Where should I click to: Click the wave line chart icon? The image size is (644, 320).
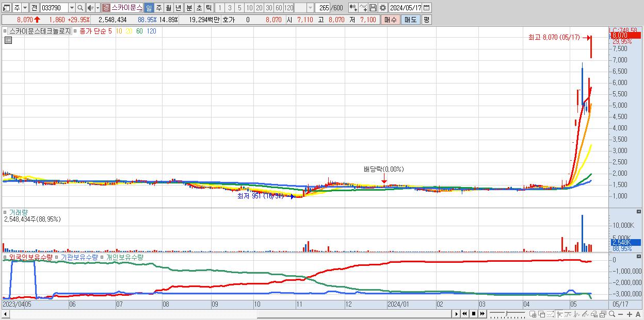(576, 314)
